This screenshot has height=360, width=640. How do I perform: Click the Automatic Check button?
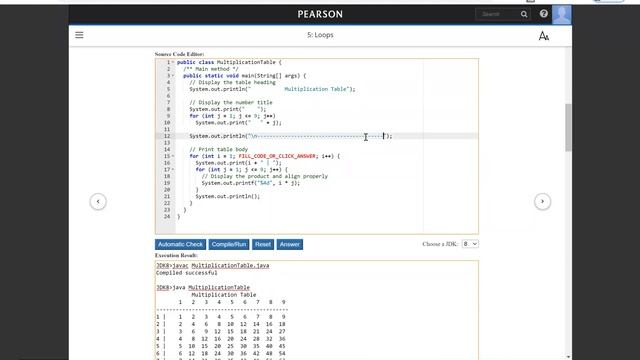tap(180, 244)
